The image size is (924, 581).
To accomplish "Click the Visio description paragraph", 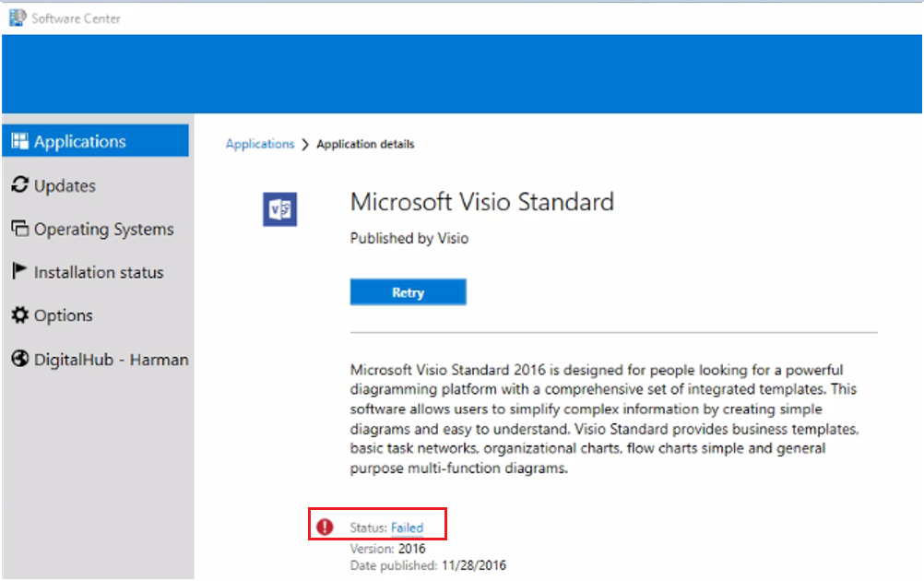I will click(605, 419).
